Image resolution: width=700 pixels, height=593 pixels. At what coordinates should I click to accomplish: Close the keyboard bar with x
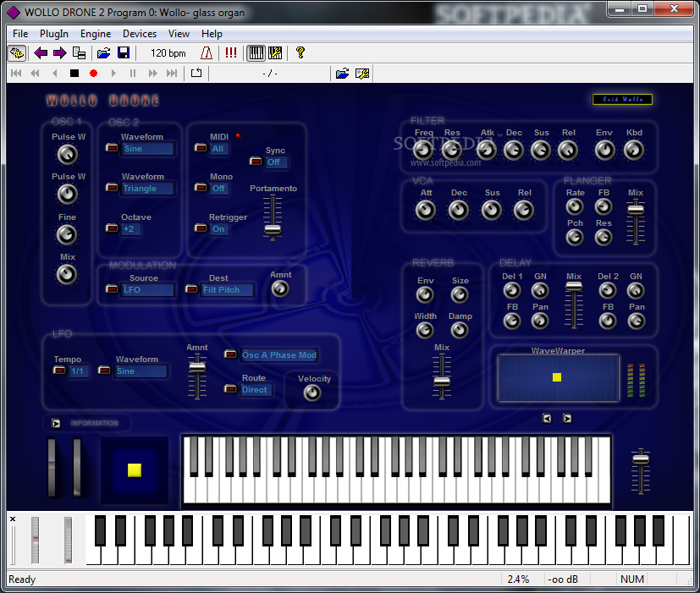coord(13,519)
